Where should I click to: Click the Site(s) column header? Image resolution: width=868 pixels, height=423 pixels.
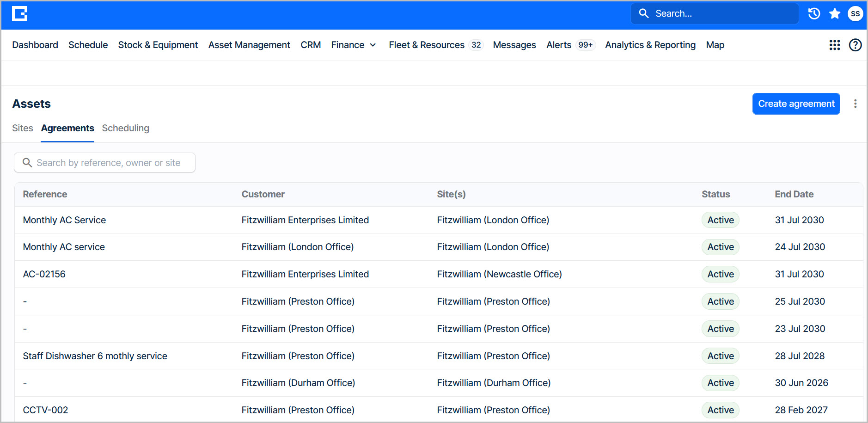[x=451, y=194]
